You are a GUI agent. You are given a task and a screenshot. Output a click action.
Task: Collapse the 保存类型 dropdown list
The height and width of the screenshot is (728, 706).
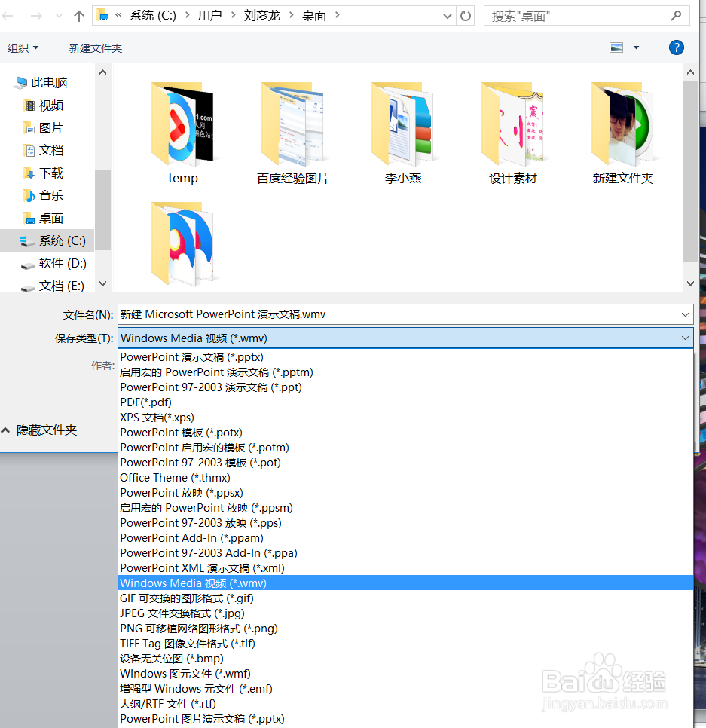pos(685,338)
